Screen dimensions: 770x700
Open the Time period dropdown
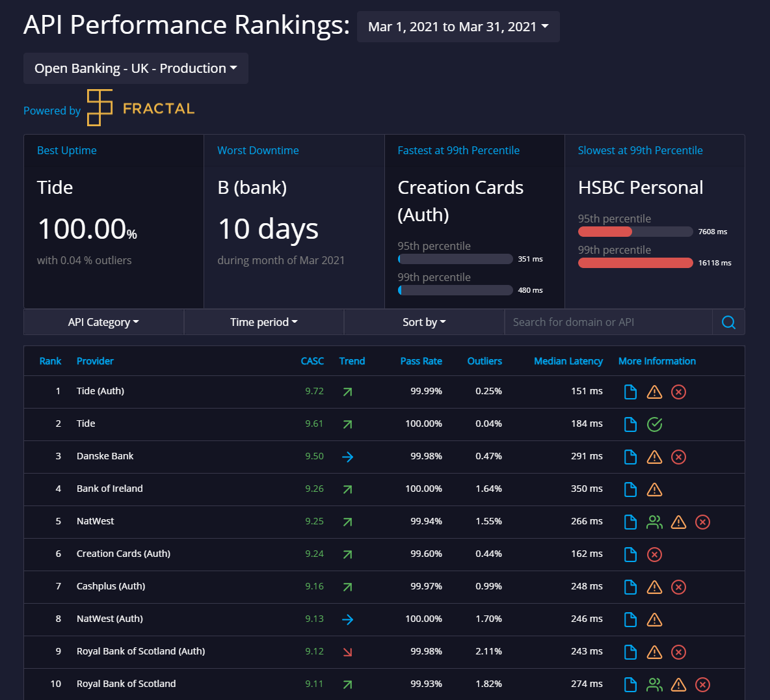pos(263,321)
